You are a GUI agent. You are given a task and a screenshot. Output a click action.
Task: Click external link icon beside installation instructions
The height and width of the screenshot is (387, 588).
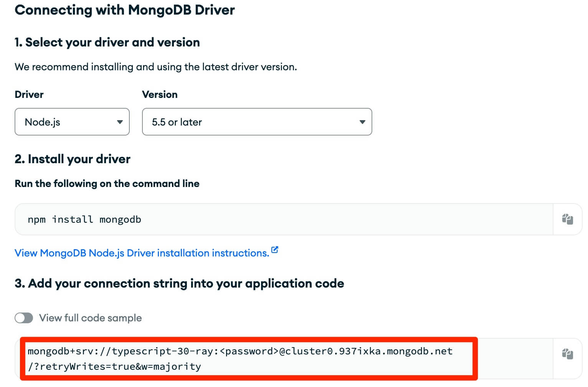click(274, 250)
